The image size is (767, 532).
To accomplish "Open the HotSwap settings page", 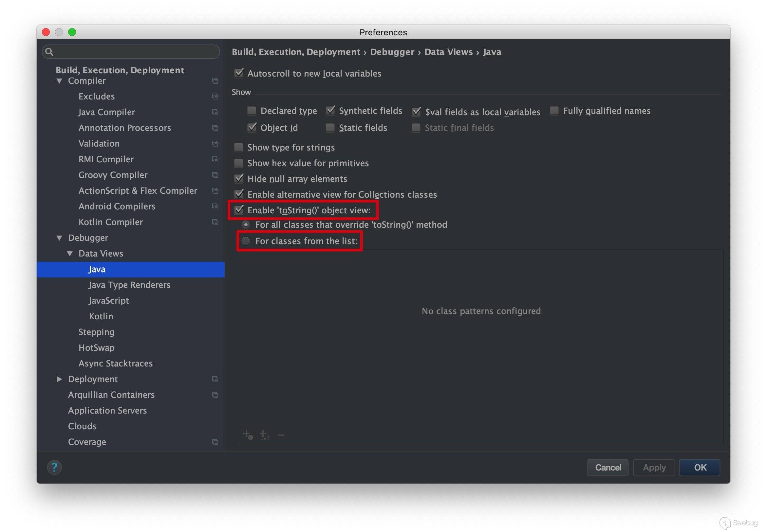I will 96,348.
